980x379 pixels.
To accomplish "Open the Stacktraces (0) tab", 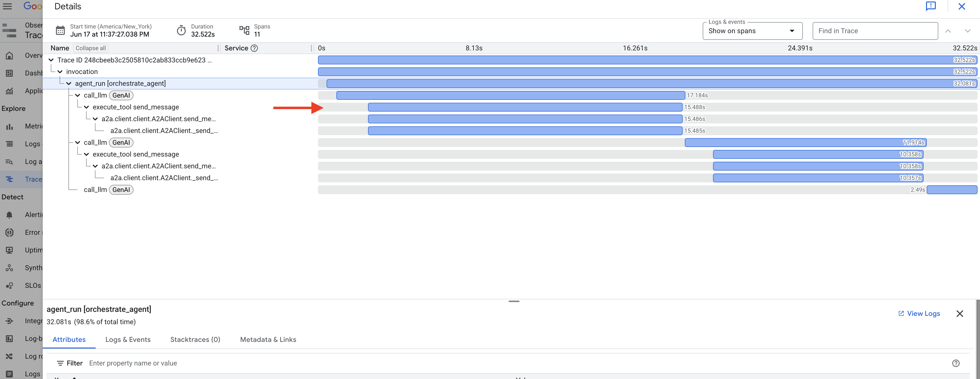I will [195, 339].
